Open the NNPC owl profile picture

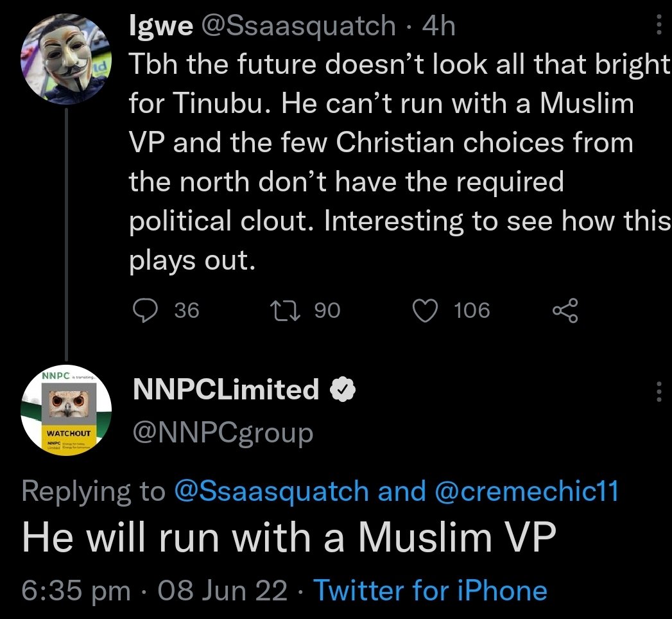(x=67, y=411)
